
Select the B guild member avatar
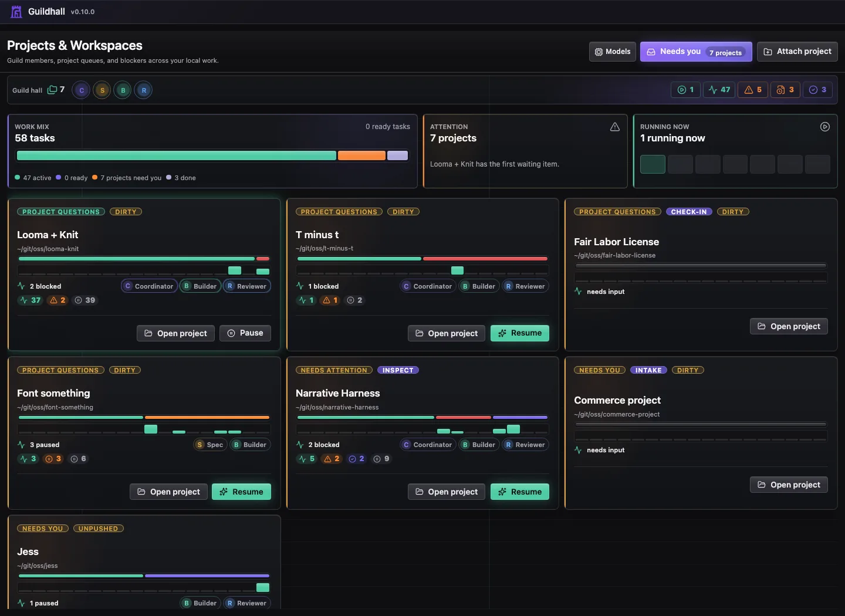point(123,90)
